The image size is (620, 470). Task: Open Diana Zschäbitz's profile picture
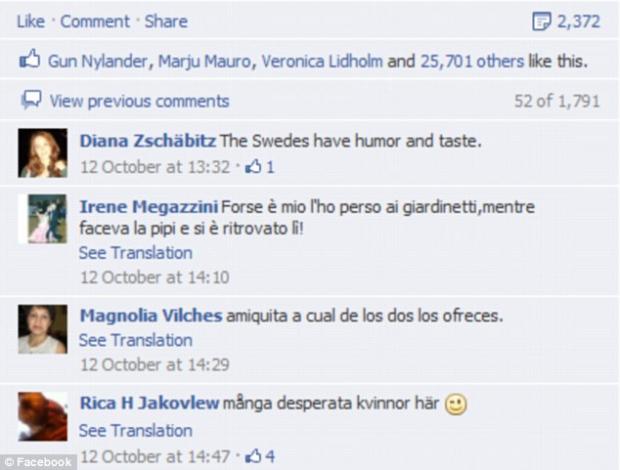coord(43,153)
